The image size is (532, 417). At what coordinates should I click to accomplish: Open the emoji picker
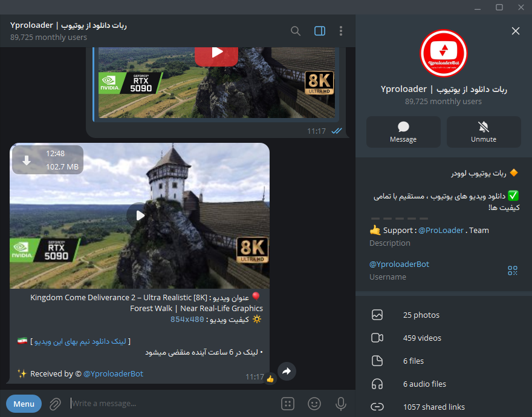(x=314, y=404)
